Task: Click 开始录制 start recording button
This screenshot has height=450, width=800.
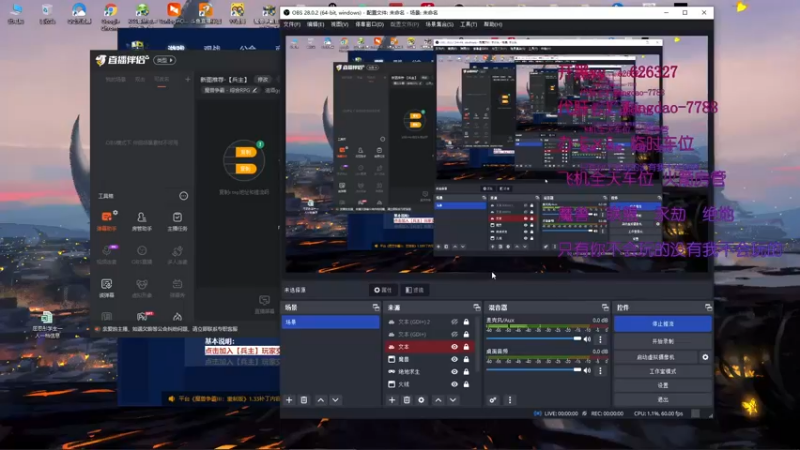Action: tap(663, 341)
